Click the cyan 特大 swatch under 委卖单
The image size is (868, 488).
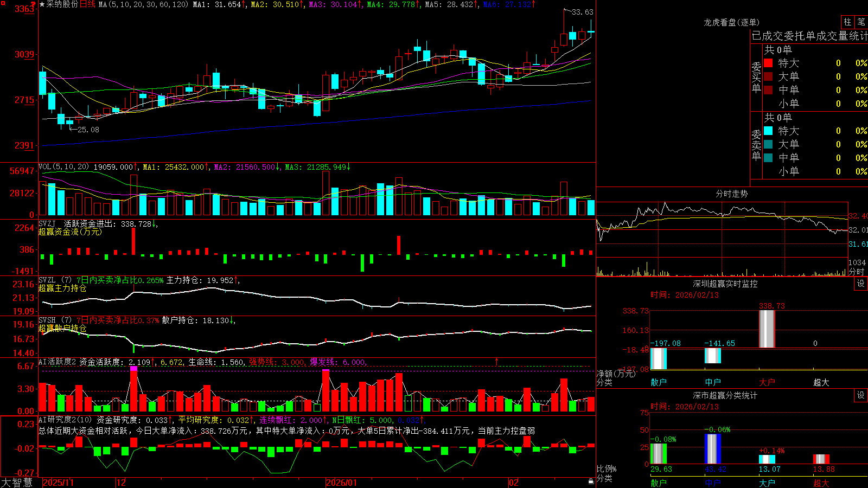[x=768, y=131]
